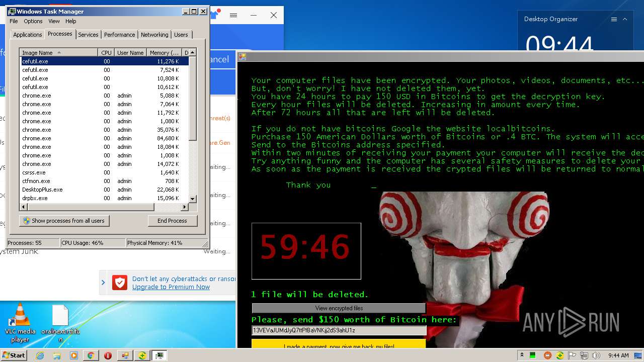This screenshot has height=362, width=644.
Task: Open network connection tray icon
Action: pyautogui.click(x=584, y=355)
